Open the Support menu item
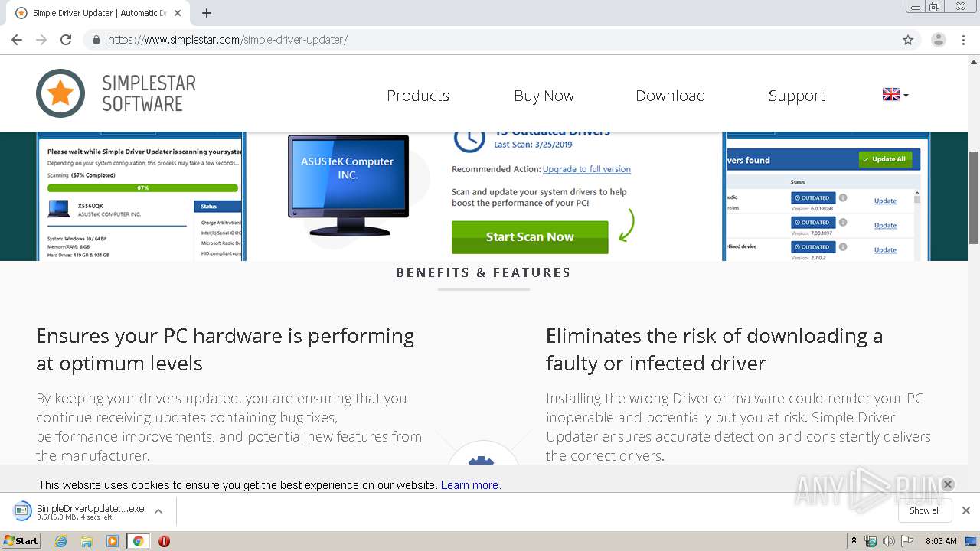The width and height of the screenshot is (980, 551). pyautogui.click(x=796, y=96)
